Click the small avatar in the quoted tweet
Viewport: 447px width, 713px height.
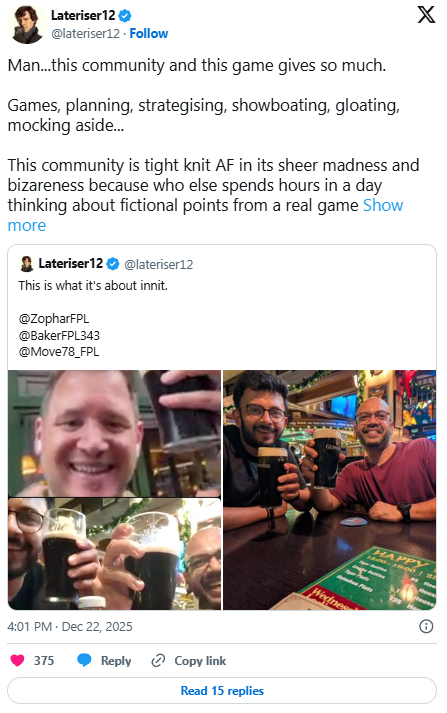26,264
